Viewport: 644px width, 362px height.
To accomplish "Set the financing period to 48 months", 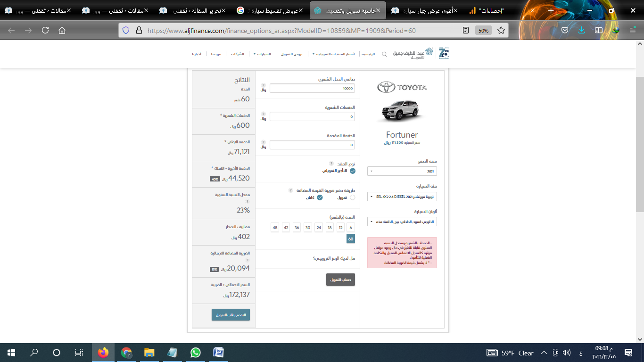I will (x=275, y=228).
